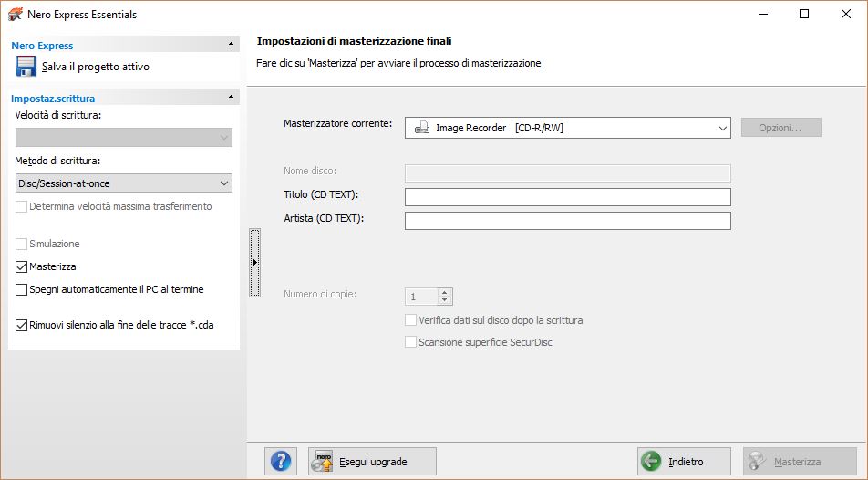This screenshot has width=868, height=480.
Task: Open help with the blue question mark icon
Action: tap(281, 461)
